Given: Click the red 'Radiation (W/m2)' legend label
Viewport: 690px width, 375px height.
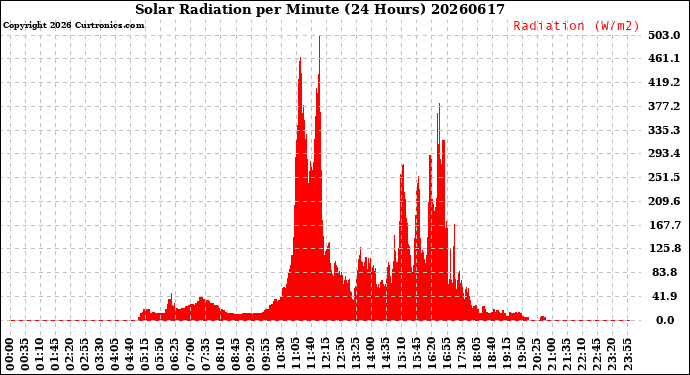Looking at the screenshot, I should pyautogui.click(x=576, y=26).
